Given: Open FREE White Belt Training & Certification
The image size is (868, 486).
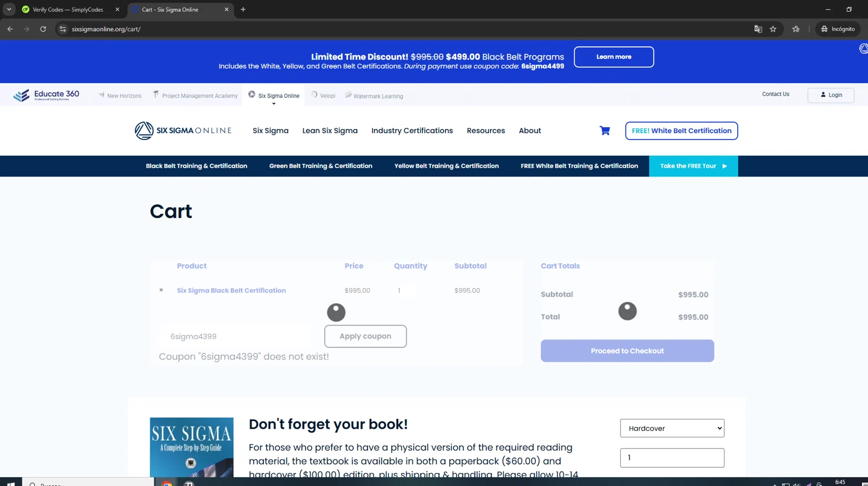Looking at the screenshot, I should click(579, 166).
